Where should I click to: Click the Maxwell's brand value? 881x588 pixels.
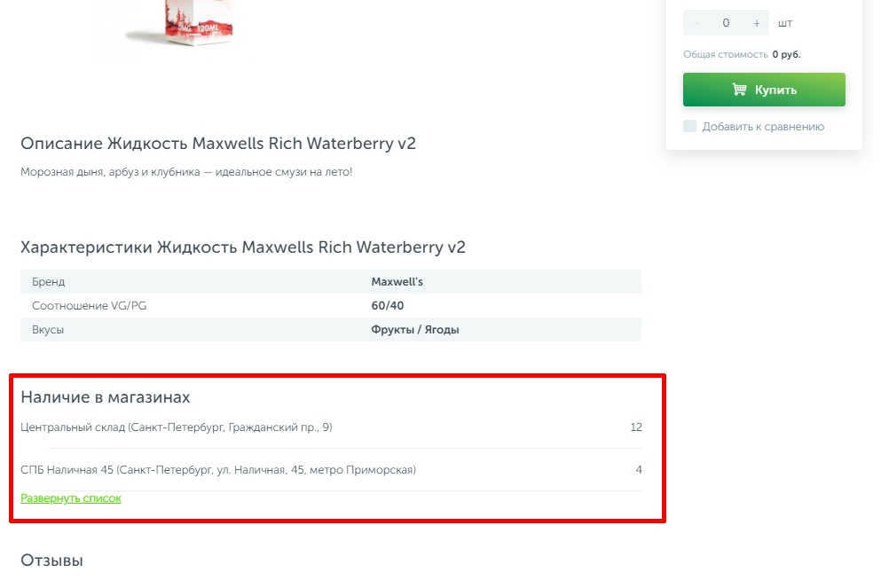pos(397,282)
